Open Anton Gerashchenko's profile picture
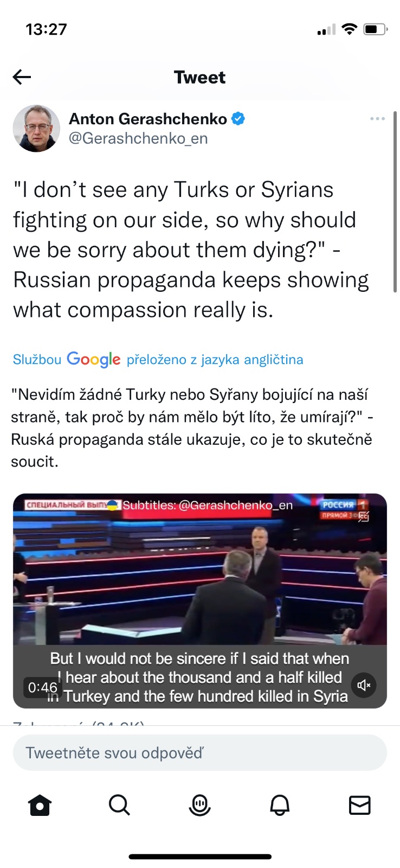This screenshot has width=400, height=868. point(36,129)
